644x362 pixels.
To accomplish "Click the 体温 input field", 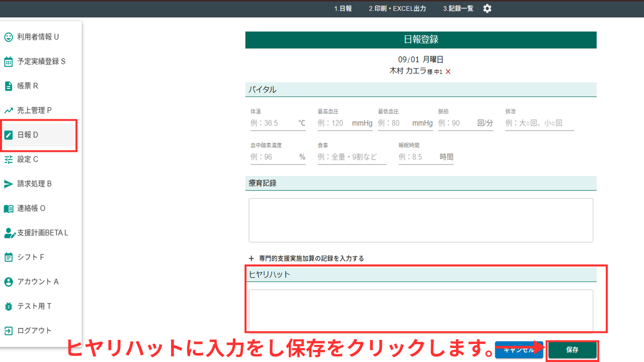I will (273, 123).
